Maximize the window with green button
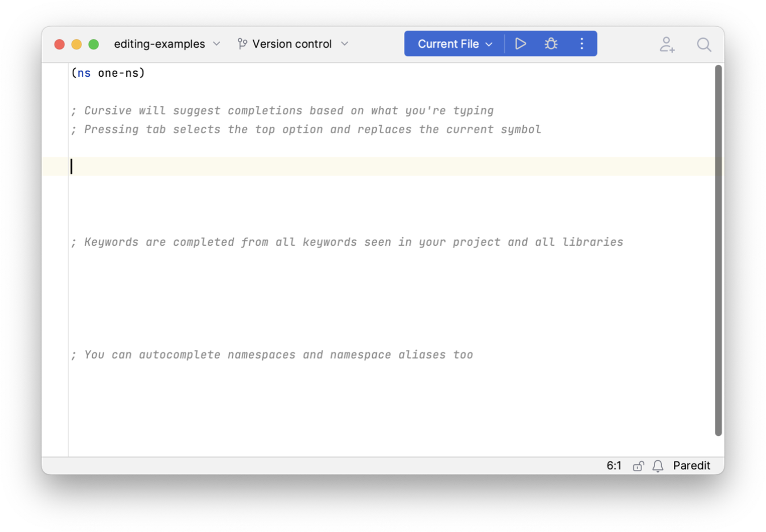766x532 pixels. (93, 44)
